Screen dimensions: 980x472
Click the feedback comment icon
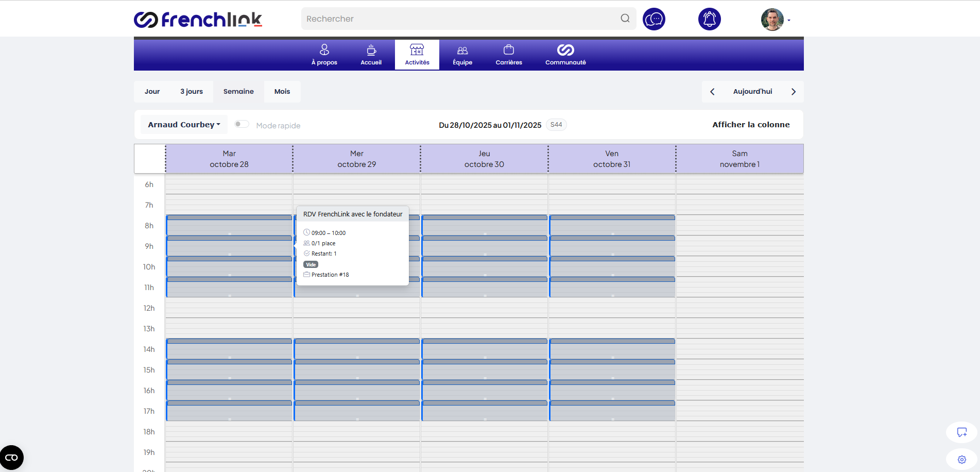click(961, 432)
